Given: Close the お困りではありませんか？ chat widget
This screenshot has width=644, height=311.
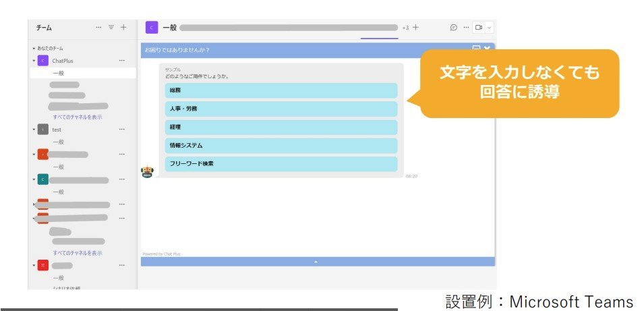Looking at the screenshot, I should coord(487,49).
